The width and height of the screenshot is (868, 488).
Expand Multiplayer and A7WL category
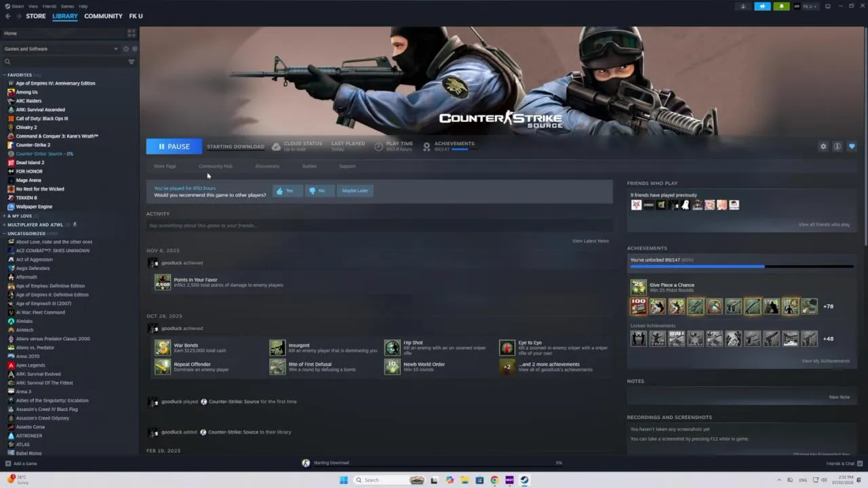(x=4, y=224)
